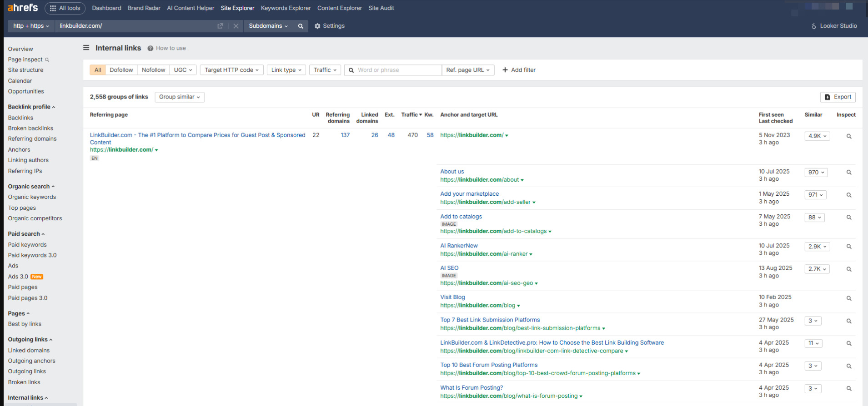Open AI Content Helper

[191, 8]
